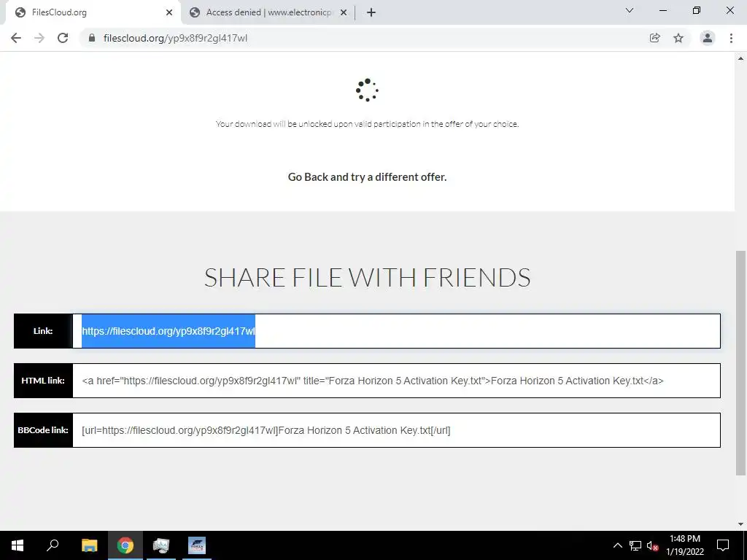Click the loading spinner

[x=368, y=90]
